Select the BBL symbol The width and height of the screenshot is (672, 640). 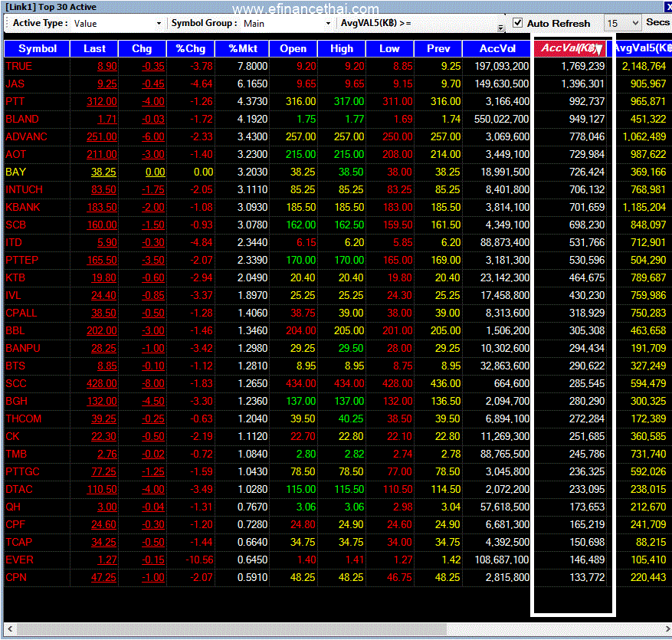(x=15, y=330)
